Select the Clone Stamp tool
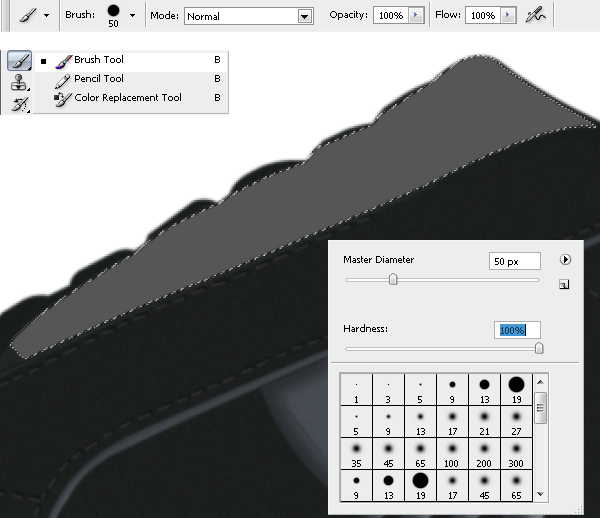The width and height of the screenshot is (600, 518). pyautogui.click(x=19, y=82)
